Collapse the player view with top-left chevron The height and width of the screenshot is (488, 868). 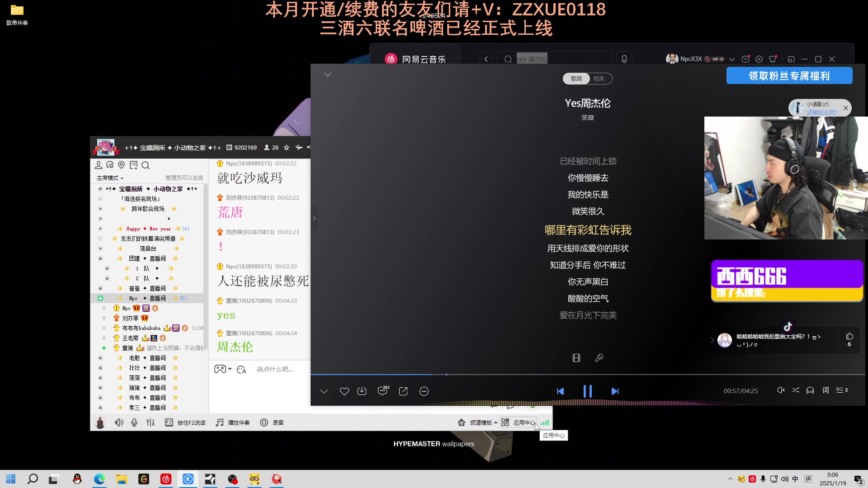pyautogui.click(x=328, y=75)
